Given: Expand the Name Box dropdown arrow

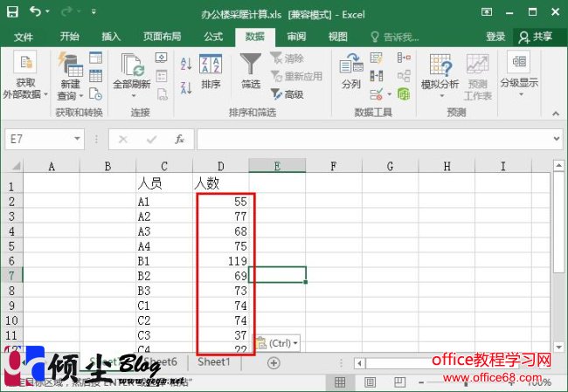Looking at the screenshot, I should tap(77, 139).
